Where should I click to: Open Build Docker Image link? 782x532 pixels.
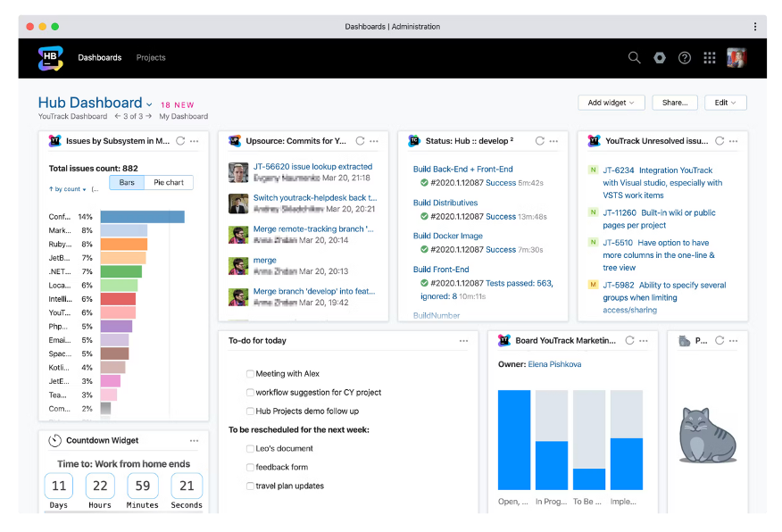click(x=448, y=236)
